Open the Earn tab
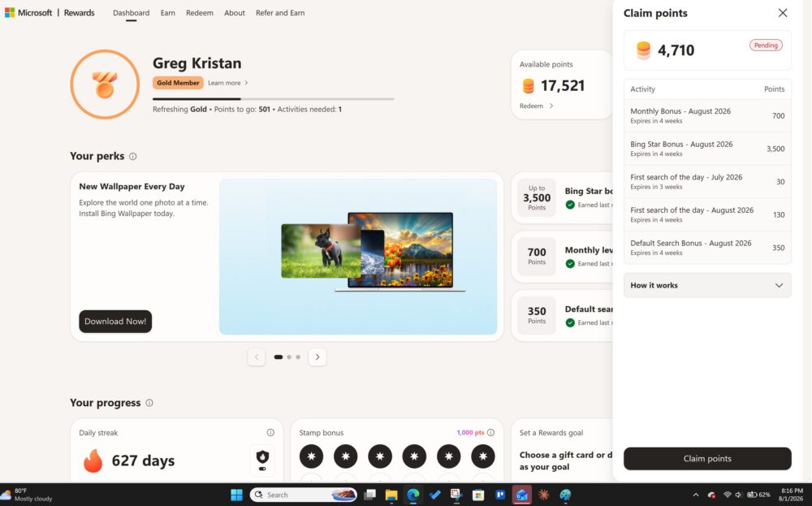812x506 pixels. point(167,13)
